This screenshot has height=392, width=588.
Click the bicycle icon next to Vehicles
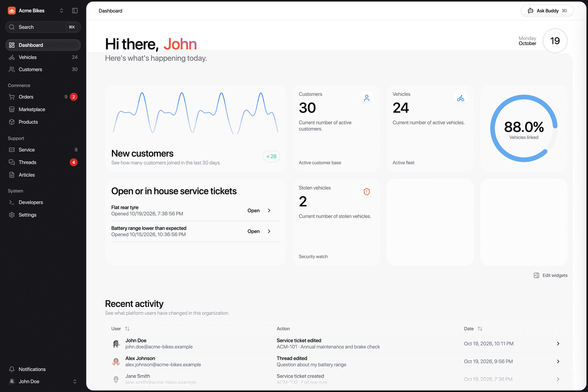pos(12,57)
